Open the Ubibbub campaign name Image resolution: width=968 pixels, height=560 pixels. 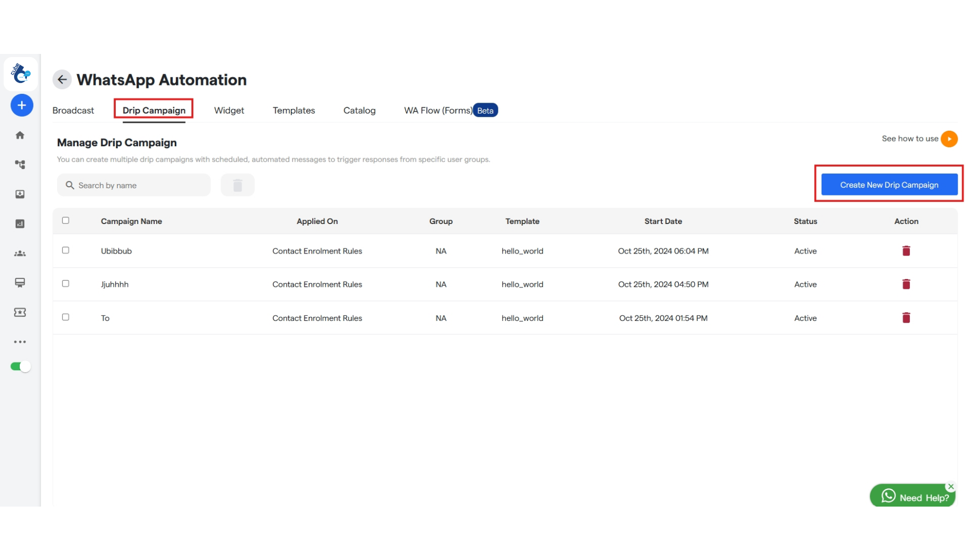[x=116, y=251]
